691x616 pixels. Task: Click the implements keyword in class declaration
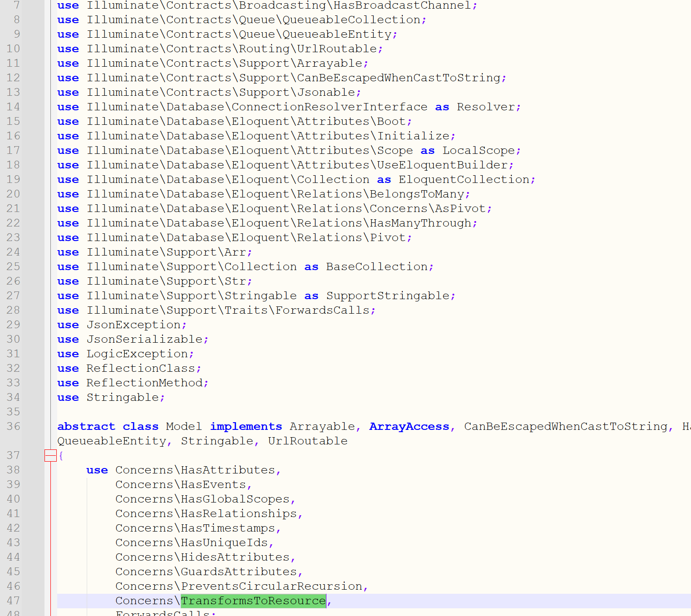coord(246,426)
